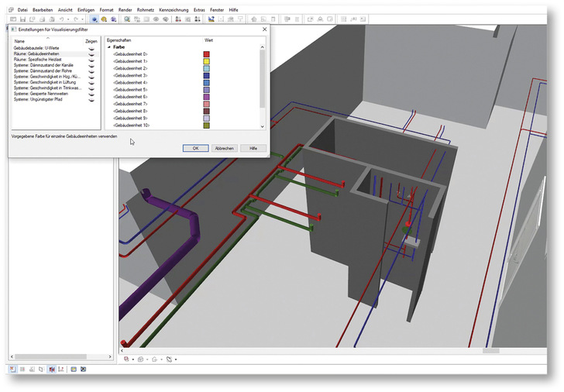Click the last icon in the bottom-left status toolbar

click(x=83, y=369)
